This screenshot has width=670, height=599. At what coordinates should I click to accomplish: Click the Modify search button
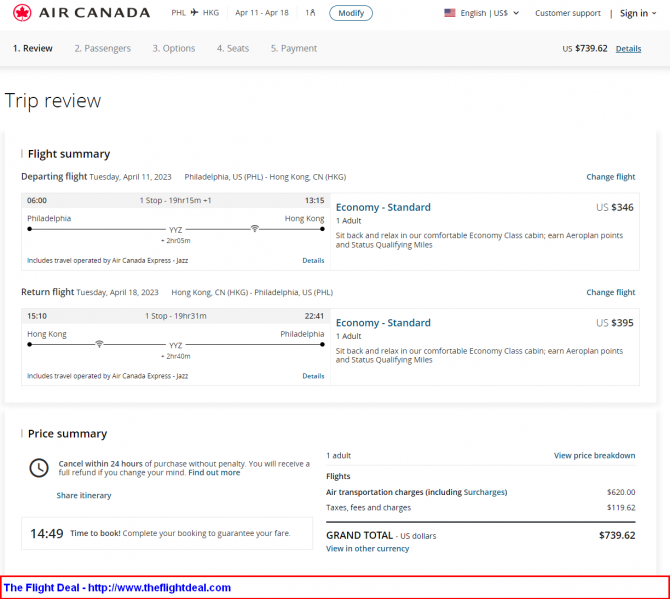point(351,13)
